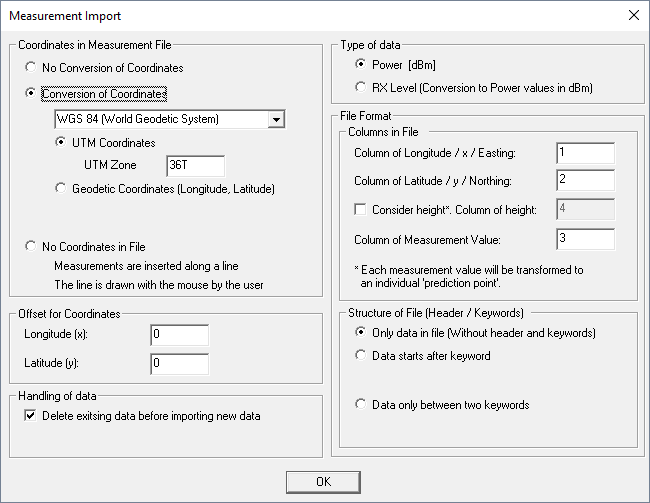Select UTM Coordinates radio button

click(63, 143)
